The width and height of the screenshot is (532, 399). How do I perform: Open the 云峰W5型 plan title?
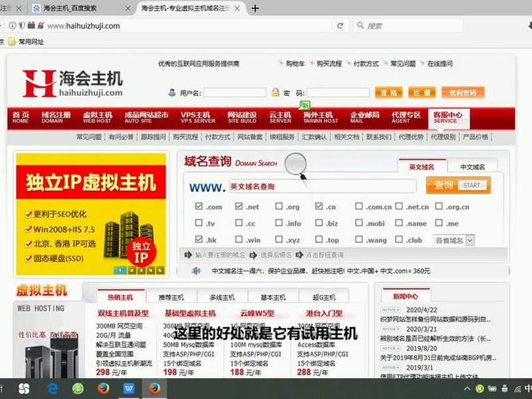(257, 313)
